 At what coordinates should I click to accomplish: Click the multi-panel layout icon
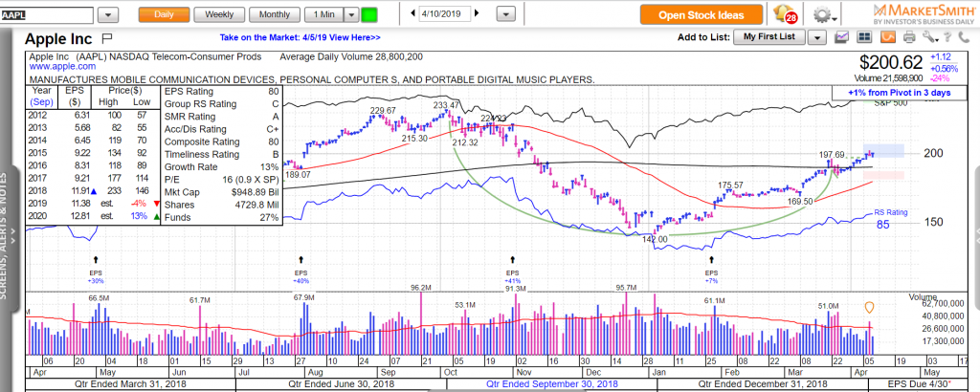pos(862,37)
